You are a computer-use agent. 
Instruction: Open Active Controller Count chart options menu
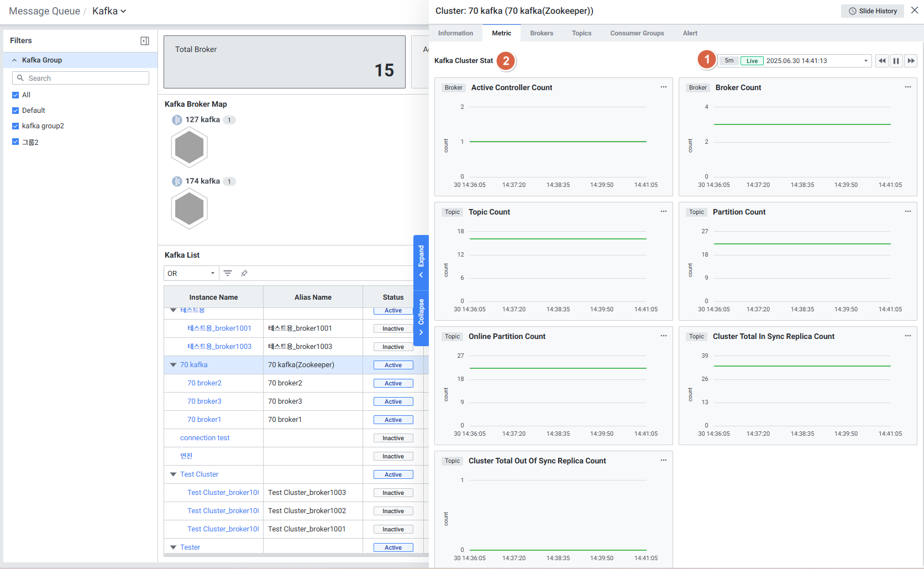664,87
